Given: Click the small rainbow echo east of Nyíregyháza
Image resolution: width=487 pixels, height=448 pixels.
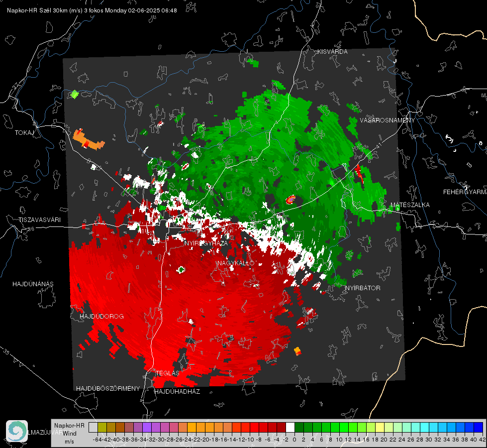Looking at the screenshot, I should (x=291, y=199).
